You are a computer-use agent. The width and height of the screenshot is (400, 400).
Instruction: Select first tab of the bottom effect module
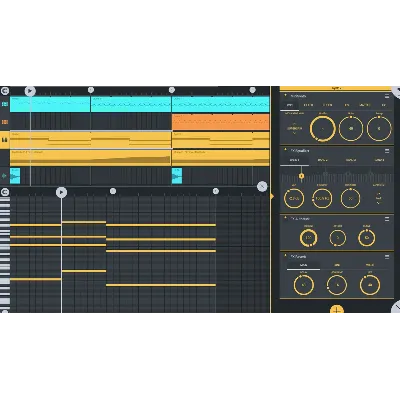[x=303, y=265]
